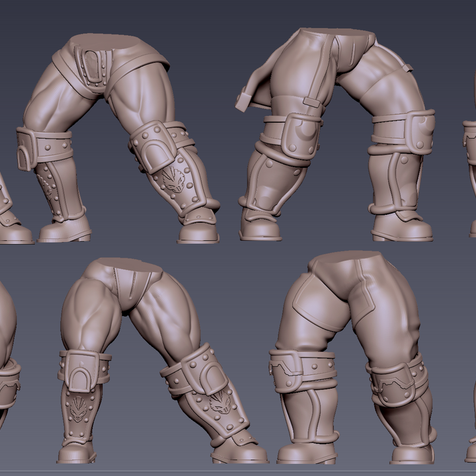Viewport: 476px width, 476px height.
Task: Select the emblem on the bottom-left model's angled shin guard
Action: coord(219,402)
